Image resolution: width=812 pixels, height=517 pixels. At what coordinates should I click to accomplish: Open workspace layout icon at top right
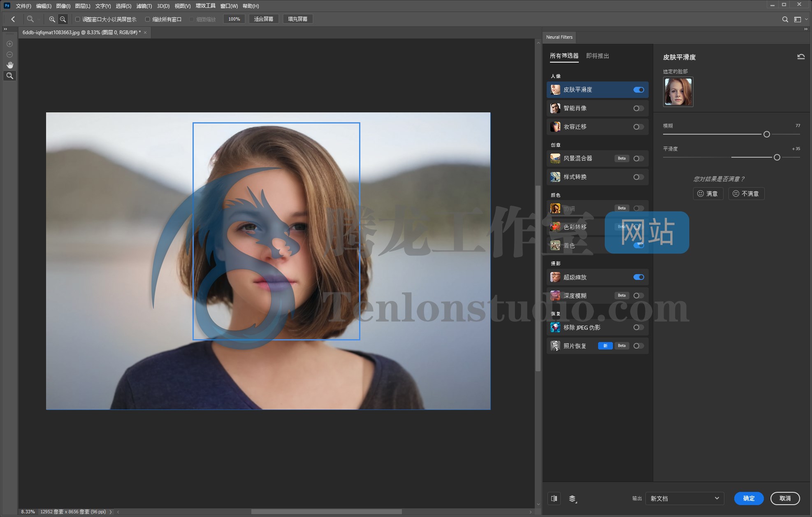[x=797, y=19]
